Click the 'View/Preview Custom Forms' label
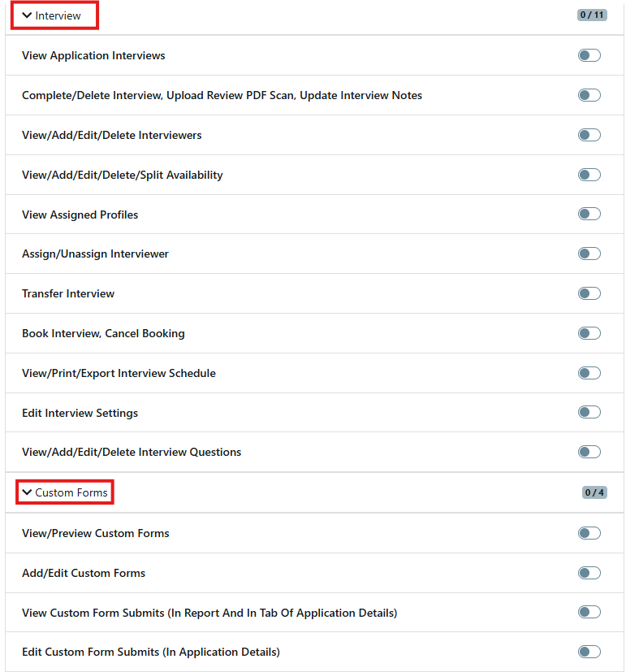Screen dimensions: 626x672 [x=96, y=533]
